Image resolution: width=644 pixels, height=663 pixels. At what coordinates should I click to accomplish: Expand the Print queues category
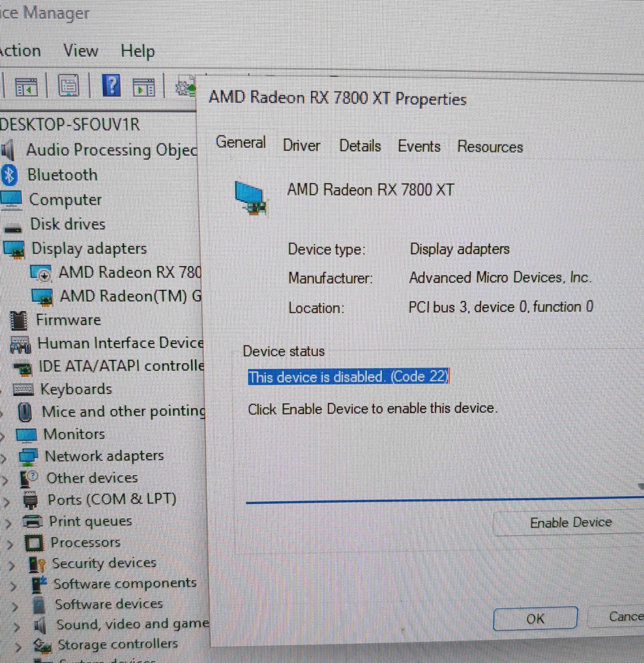(8, 523)
